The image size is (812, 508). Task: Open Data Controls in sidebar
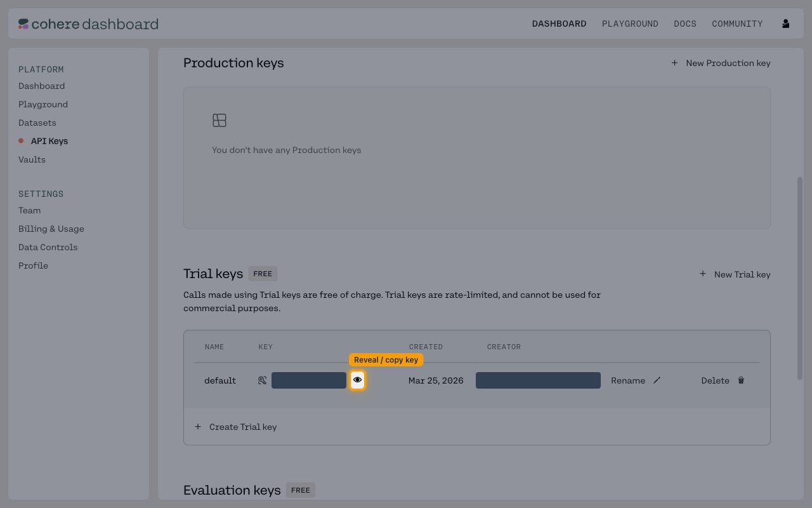coord(48,247)
